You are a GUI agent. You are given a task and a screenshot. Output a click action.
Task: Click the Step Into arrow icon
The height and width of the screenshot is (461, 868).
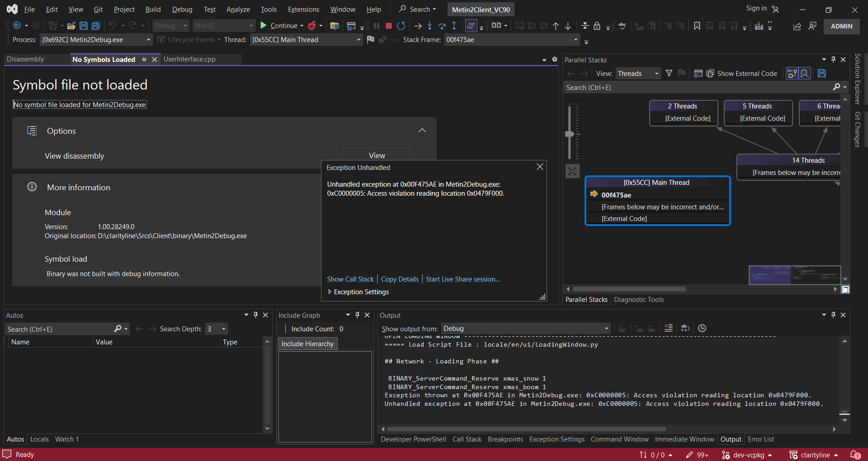(430, 26)
